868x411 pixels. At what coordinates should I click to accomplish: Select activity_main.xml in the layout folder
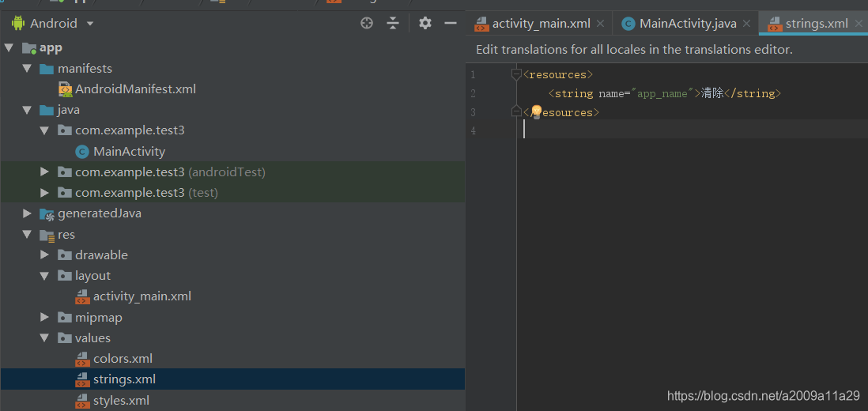point(142,296)
